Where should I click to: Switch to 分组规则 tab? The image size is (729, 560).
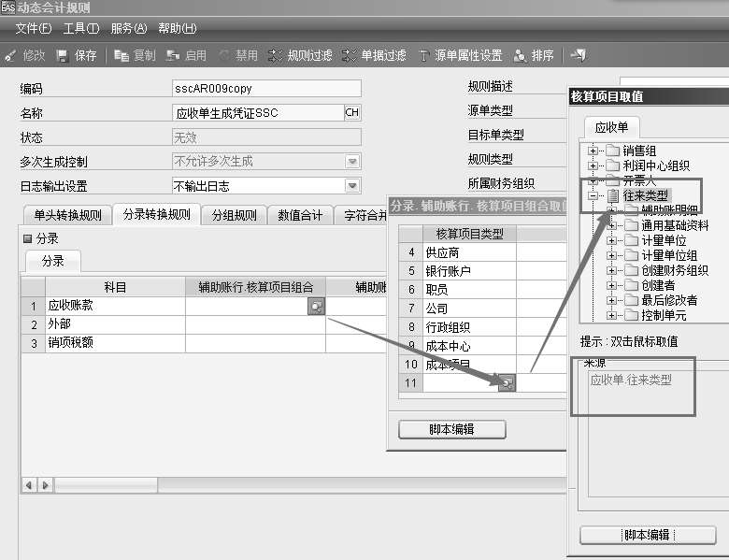click(235, 215)
